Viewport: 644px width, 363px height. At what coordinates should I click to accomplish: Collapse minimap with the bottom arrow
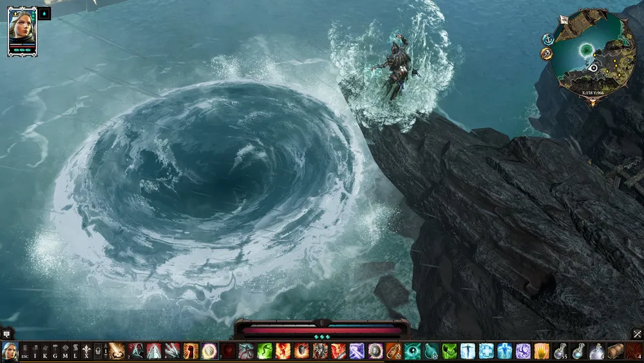pos(592,103)
